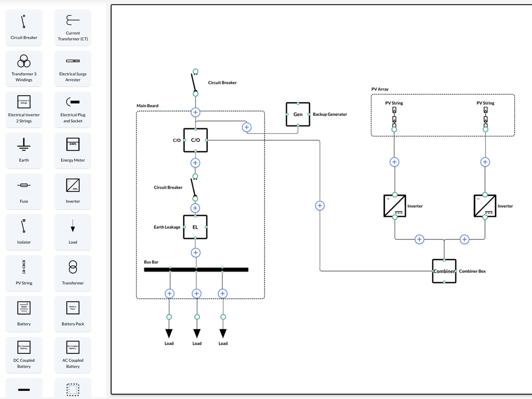The width and height of the screenshot is (532, 399).
Task: Add node on right inverter to combiner wire
Action: point(465,239)
